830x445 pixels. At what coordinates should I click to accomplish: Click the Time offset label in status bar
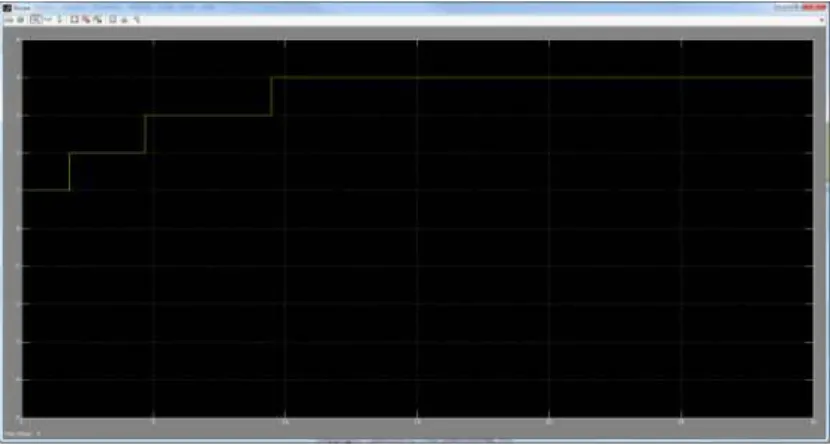pos(18,434)
